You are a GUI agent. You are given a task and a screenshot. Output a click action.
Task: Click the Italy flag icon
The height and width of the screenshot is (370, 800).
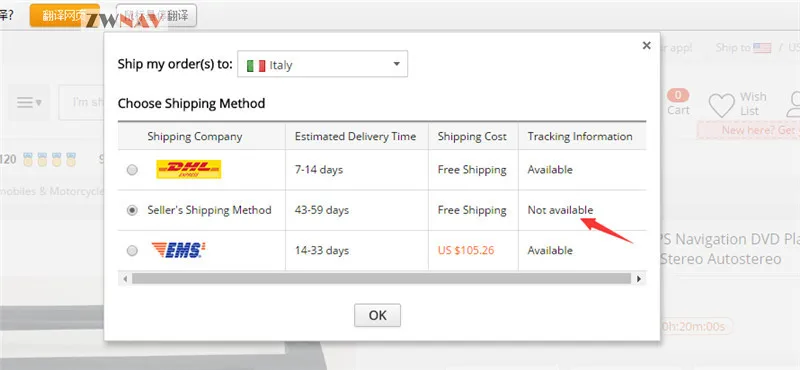coord(256,65)
